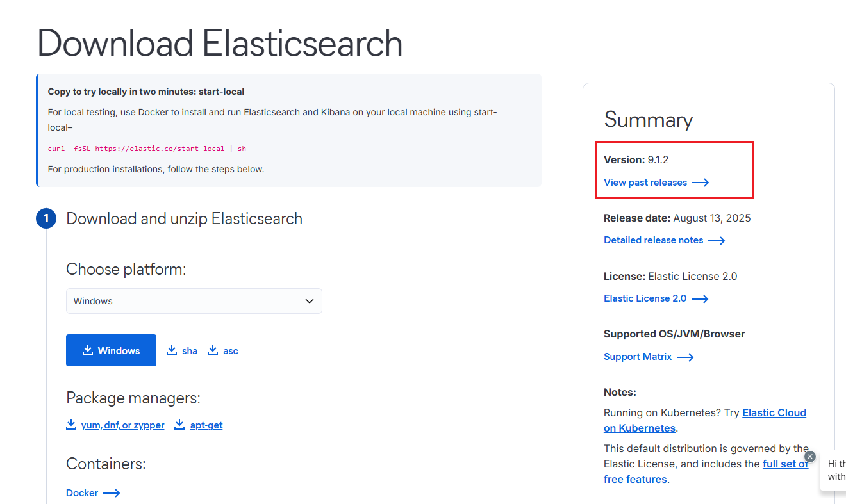The width and height of the screenshot is (846, 504).
Task: Open the asc signature link
Action: [x=231, y=351]
